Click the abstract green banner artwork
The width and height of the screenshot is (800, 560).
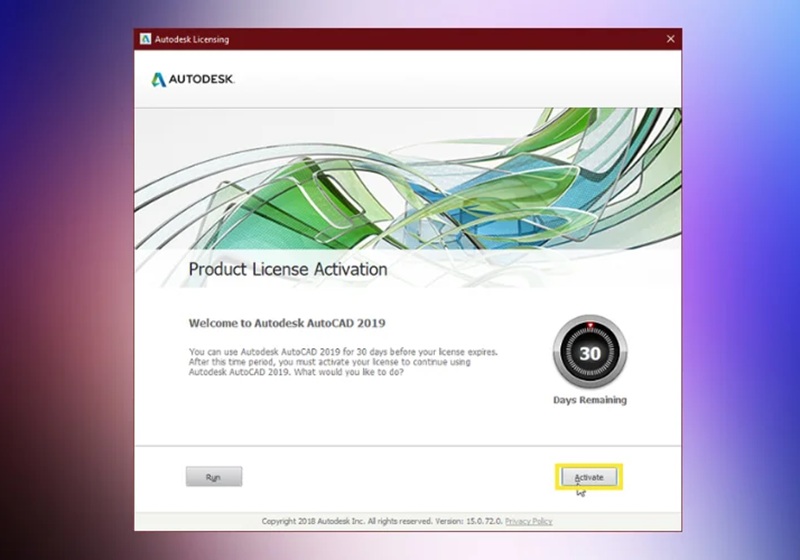click(408, 179)
